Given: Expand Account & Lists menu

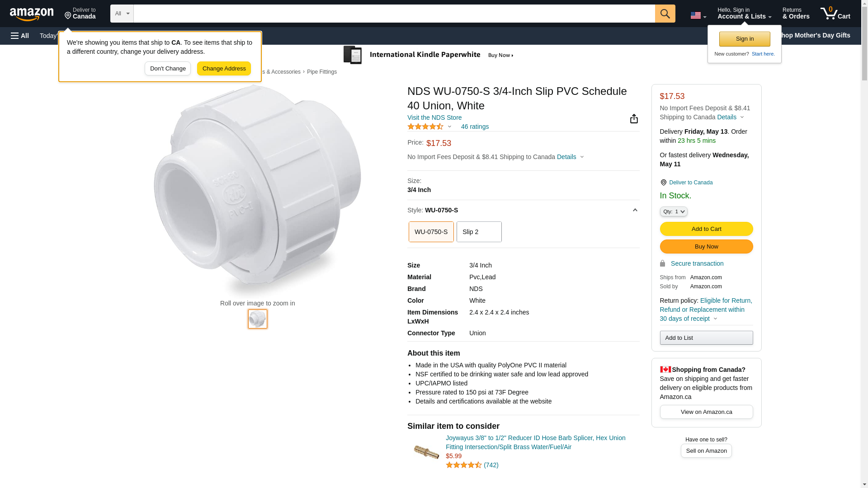Looking at the screenshot, I should click(x=744, y=14).
